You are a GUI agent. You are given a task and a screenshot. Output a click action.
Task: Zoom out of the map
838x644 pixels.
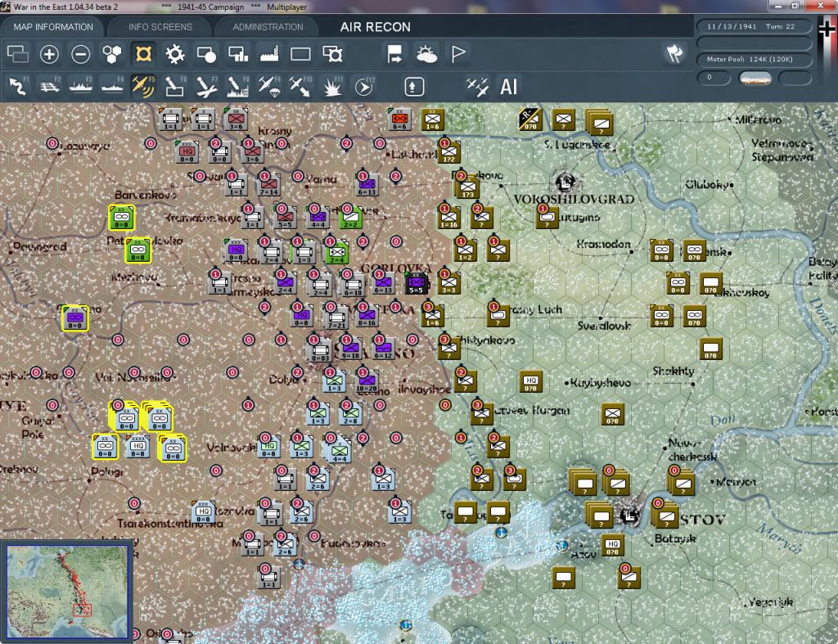click(81, 54)
